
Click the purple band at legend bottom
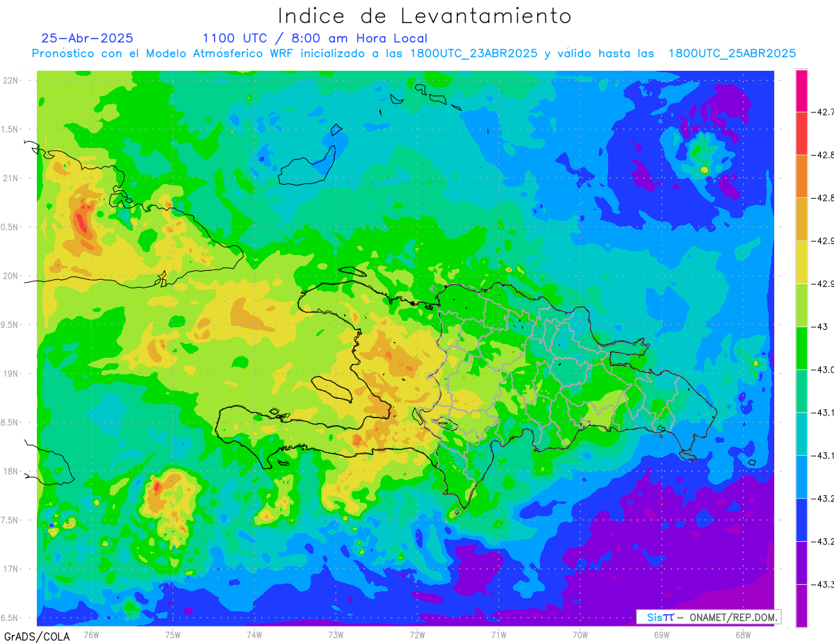coord(801,605)
